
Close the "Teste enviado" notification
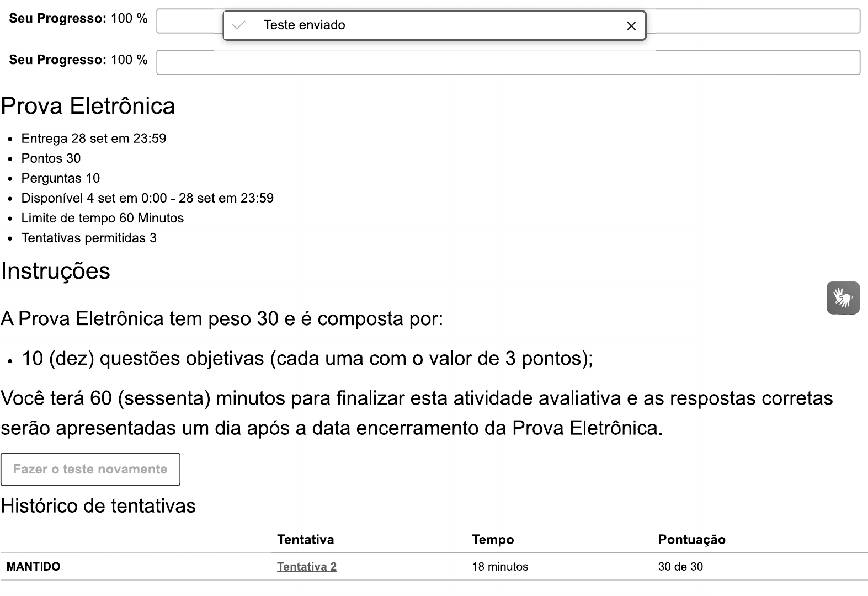tap(631, 26)
